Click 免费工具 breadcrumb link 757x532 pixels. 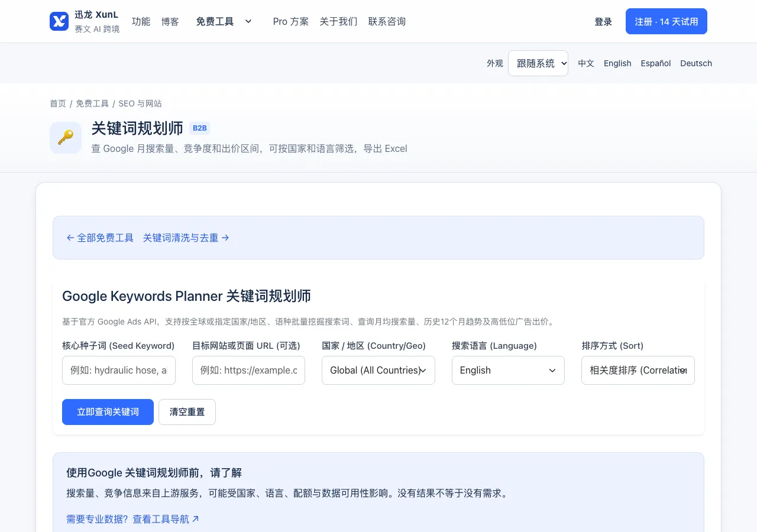(x=92, y=103)
